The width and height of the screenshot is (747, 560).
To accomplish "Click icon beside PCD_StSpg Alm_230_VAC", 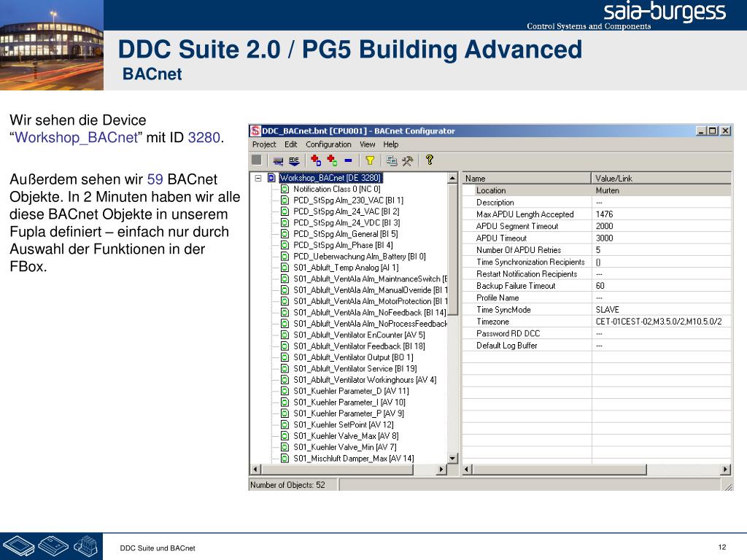I will tap(285, 201).
